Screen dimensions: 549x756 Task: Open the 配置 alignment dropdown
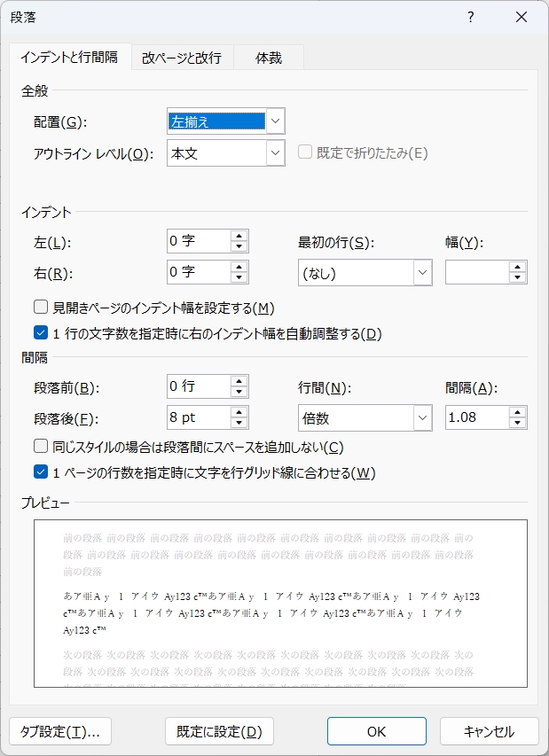tap(275, 121)
